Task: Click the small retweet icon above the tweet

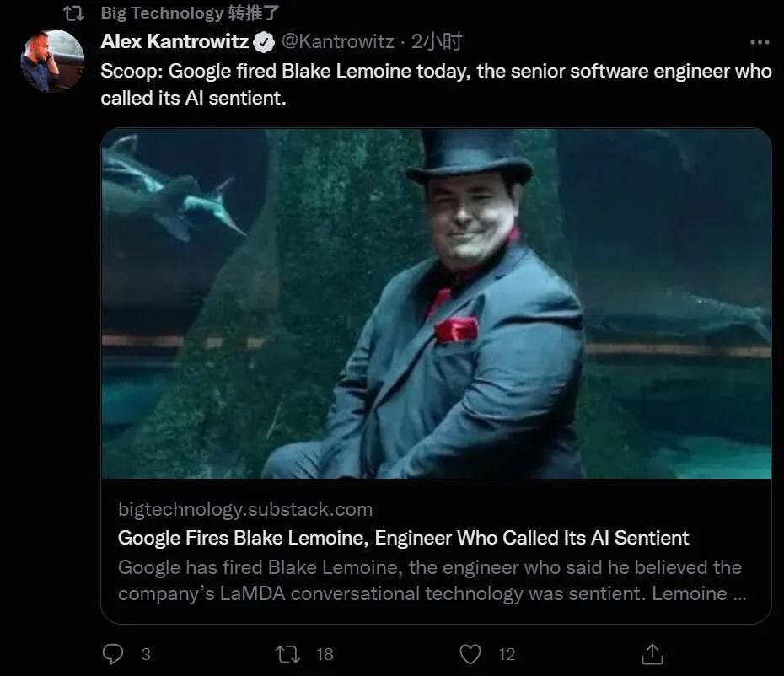Action: point(73,13)
